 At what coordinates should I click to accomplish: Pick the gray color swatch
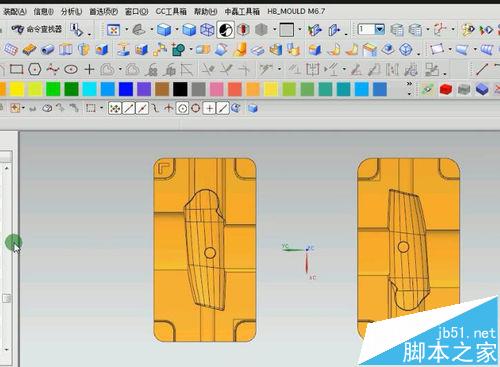[x=198, y=89]
